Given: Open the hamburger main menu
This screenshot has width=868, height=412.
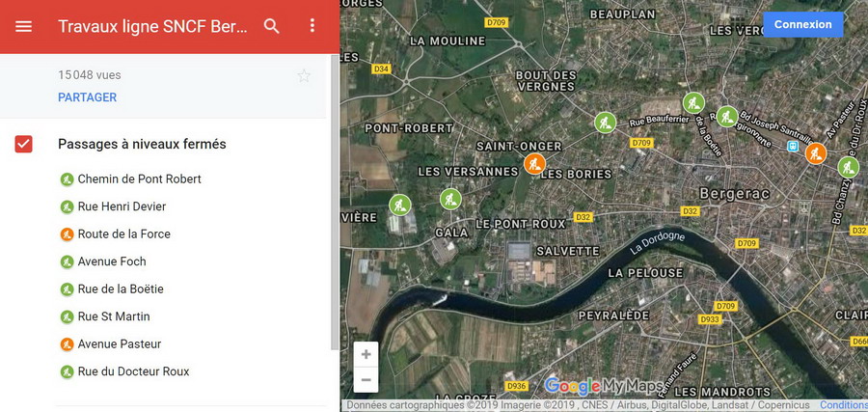Looking at the screenshot, I should (24, 26).
